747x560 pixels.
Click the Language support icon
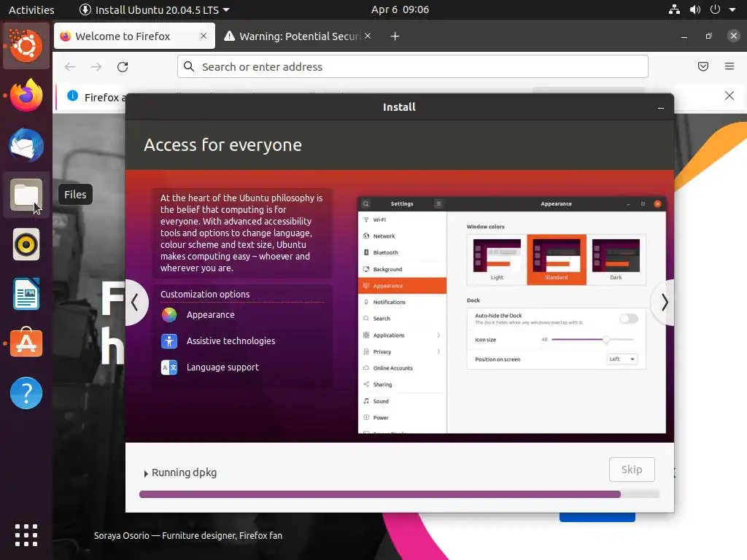pyautogui.click(x=169, y=367)
